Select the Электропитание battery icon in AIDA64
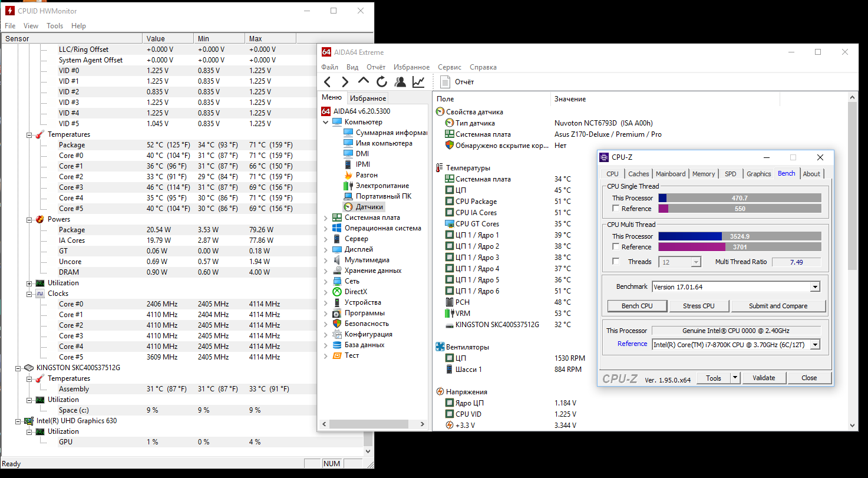Screen dimensions: 868x478 (348, 186)
